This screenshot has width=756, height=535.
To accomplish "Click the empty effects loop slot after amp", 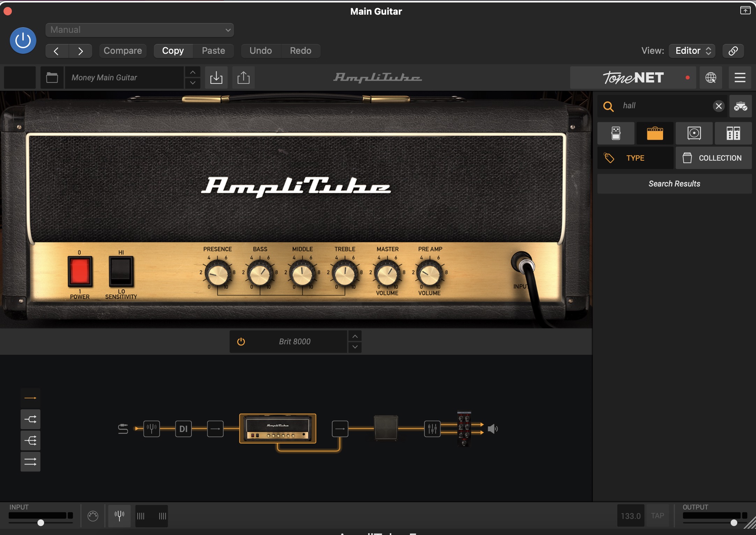I will (x=340, y=429).
